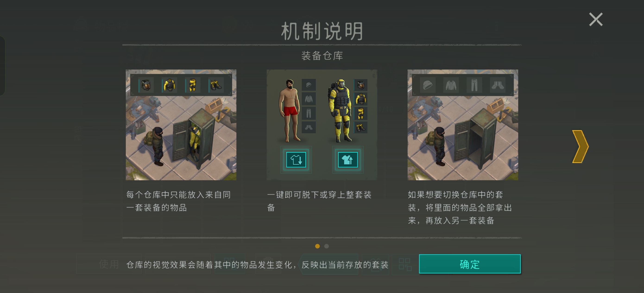The height and width of the screenshot is (293, 644).
Task: Select the second page indicator dot
Action: [326, 246]
